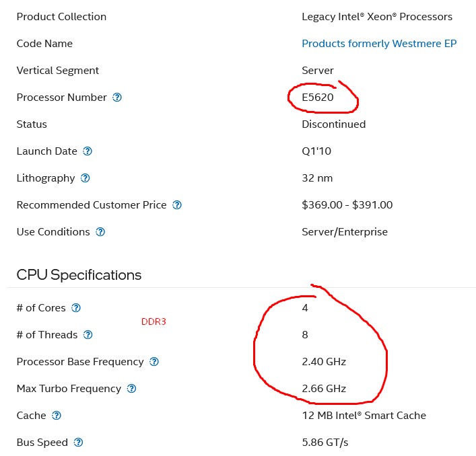Open help icon beside # of Threads

pyautogui.click(x=88, y=335)
